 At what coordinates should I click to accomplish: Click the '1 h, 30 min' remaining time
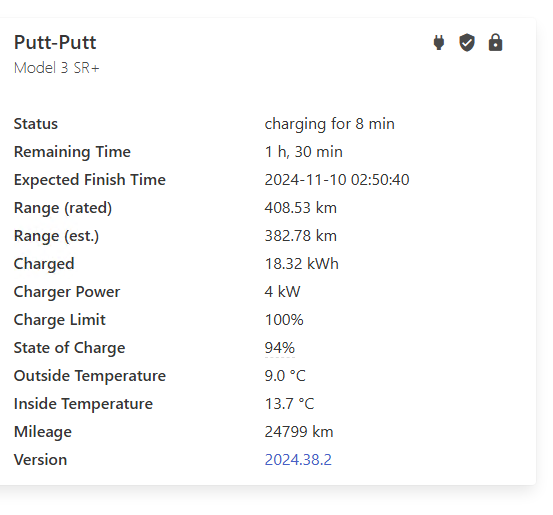[x=304, y=152]
